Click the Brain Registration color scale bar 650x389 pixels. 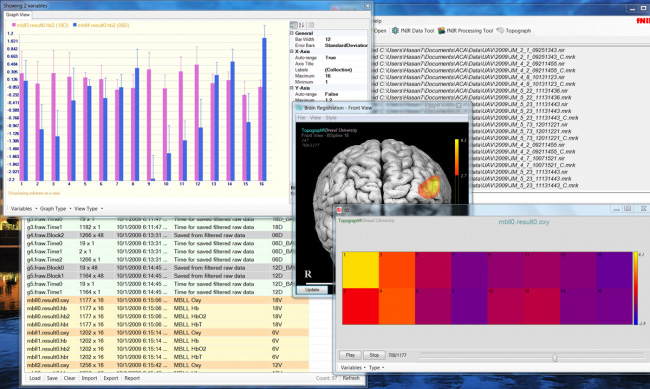coord(456,158)
